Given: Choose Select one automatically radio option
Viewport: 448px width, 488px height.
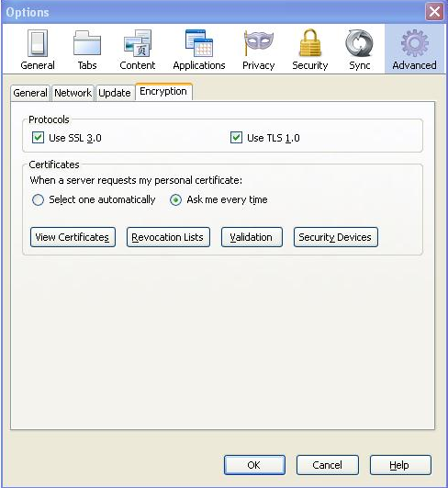Looking at the screenshot, I should pyautogui.click(x=38, y=199).
